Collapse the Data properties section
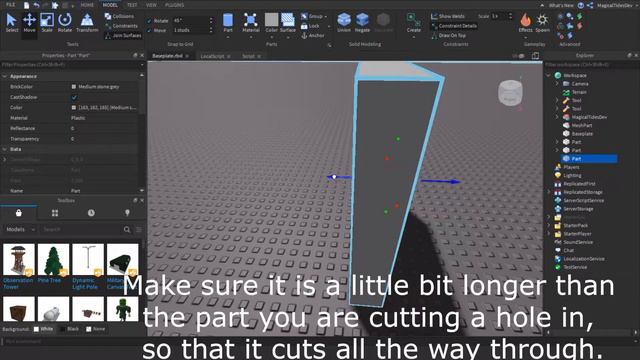The width and height of the screenshot is (640, 360). (4, 149)
